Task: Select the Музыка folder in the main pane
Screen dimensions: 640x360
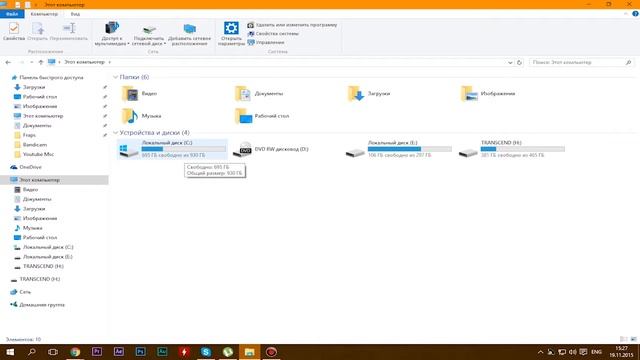Action: pyautogui.click(x=141, y=116)
